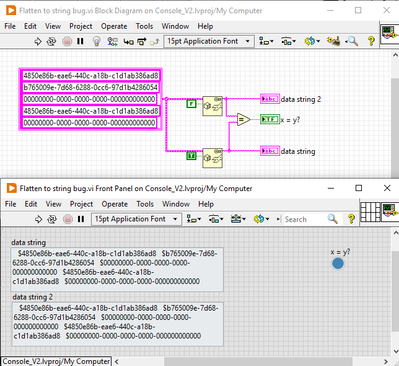Run the VI in block diagram toolbar
The image size is (399, 366).
coord(38,41)
